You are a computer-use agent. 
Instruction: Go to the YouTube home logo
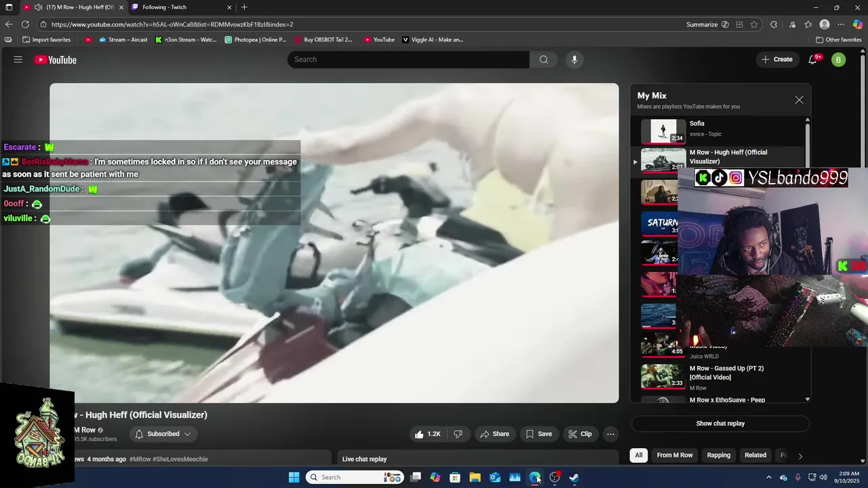point(56,60)
